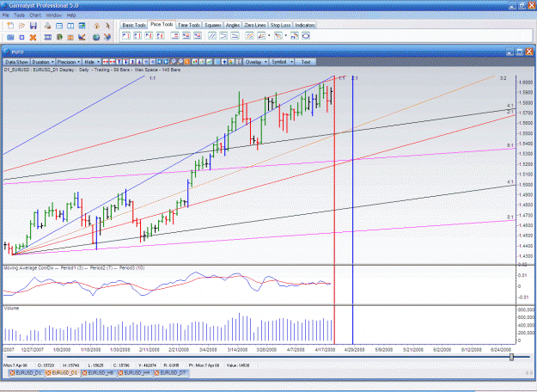Screen dimensions: 537x392
Task: Click the Moving Average ConvDiv indicator label
Action: pos(74,268)
